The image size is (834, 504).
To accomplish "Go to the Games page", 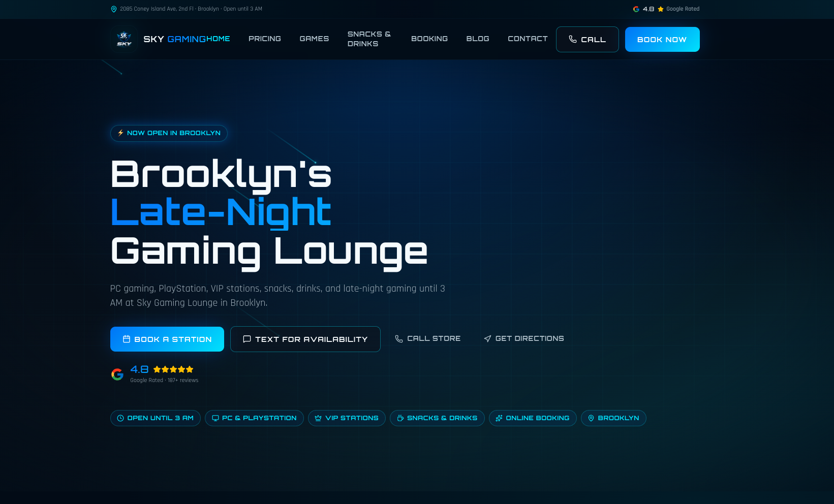I will tap(314, 39).
